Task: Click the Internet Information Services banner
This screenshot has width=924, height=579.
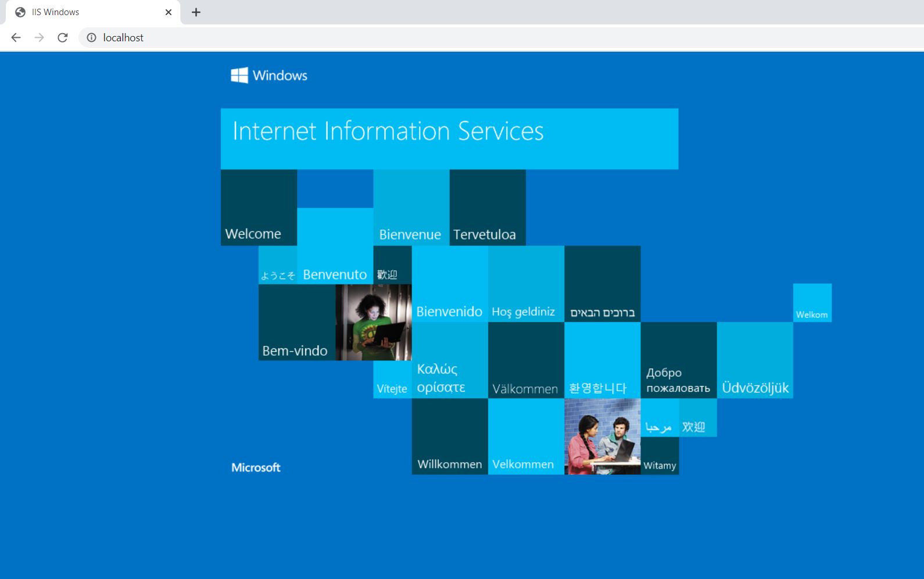Action: (449, 139)
